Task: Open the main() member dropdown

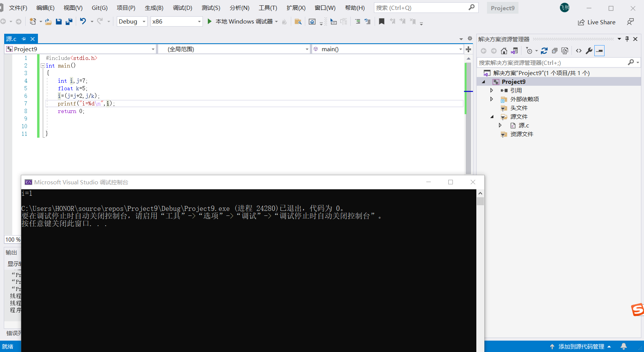Action: pos(388,49)
